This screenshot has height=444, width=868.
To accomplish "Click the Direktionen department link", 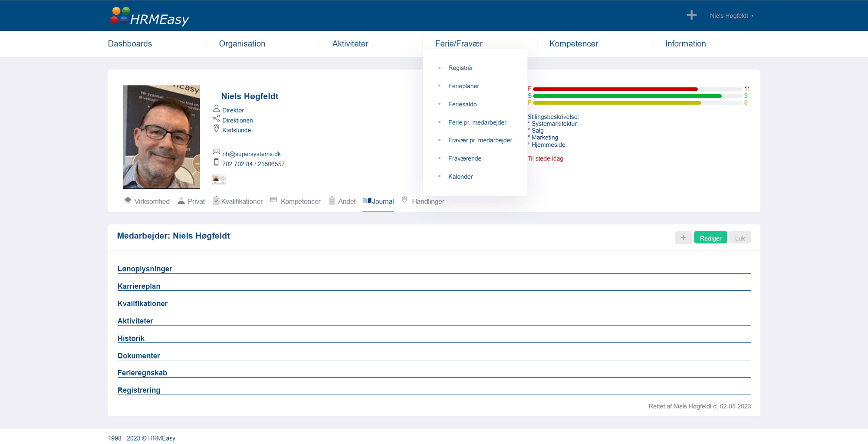I will (x=237, y=120).
